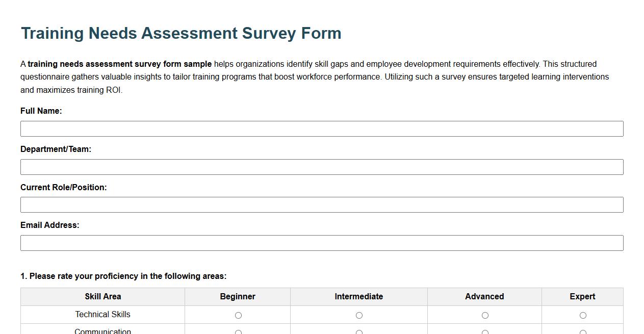Select Expert for Communication
Screen dimensions: 644x334
582,332
